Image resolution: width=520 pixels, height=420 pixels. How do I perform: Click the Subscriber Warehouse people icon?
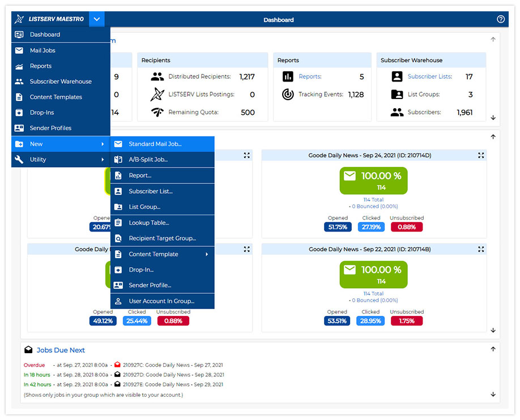(x=19, y=82)
